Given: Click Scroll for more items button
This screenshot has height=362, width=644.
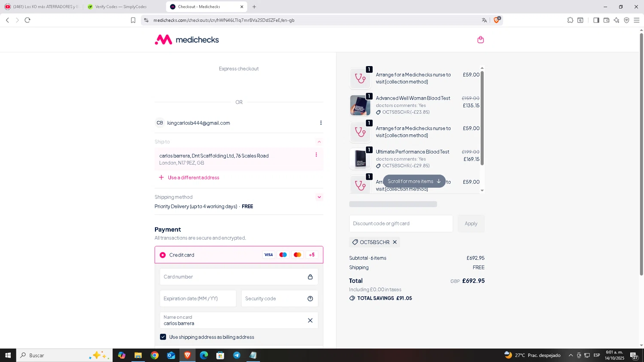Looking at the screenshot, I should [x=414, y=181].
